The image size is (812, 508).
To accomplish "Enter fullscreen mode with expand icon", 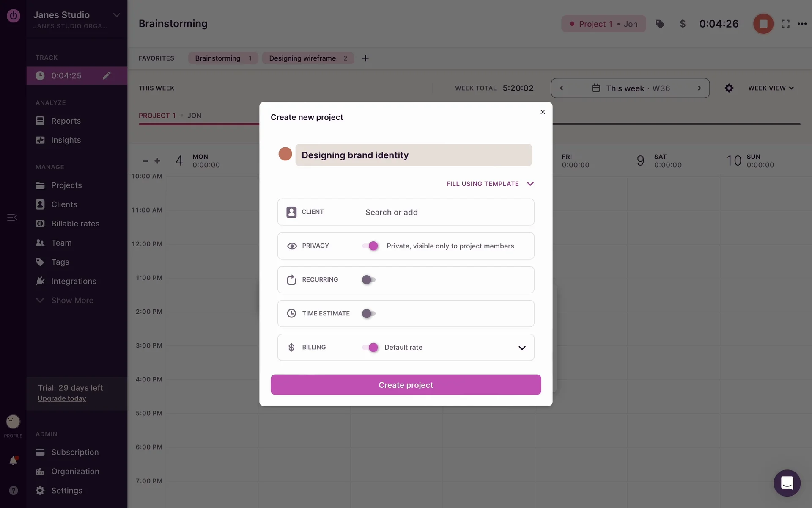I will pos(785,24).
